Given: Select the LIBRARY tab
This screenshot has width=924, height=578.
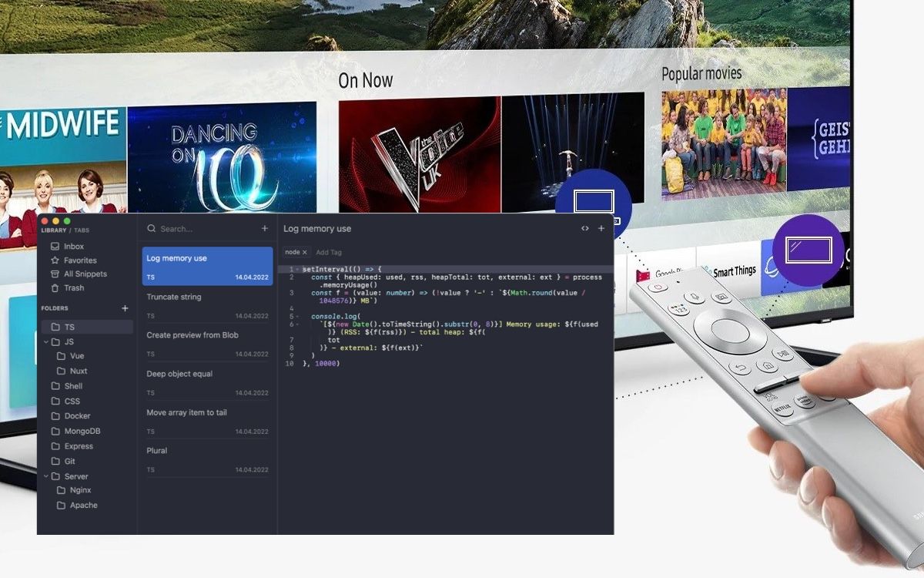Looking at the screenshot, I should 53,230.
